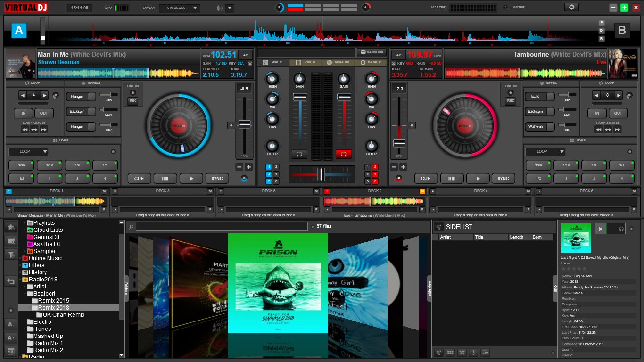Open the waveform options dropdown arrow in top bar
This screenshot has height=362, width=644.
pos(230,8)
